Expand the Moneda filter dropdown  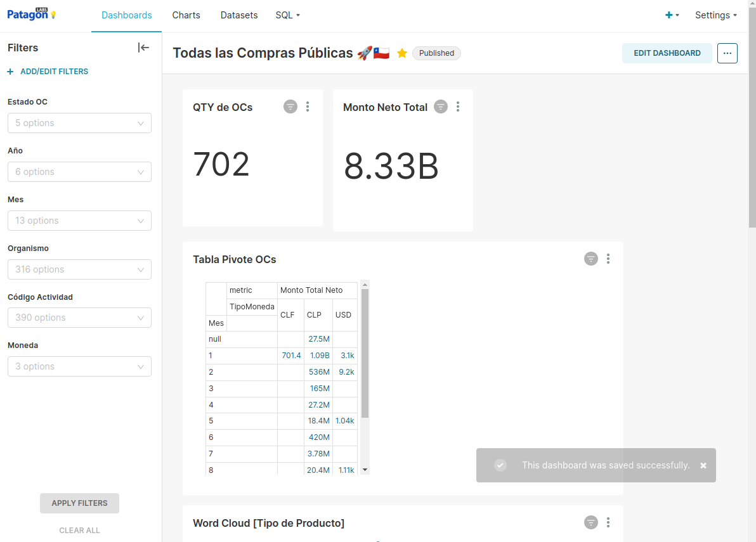pyautogui.click(x=79, y=366)
